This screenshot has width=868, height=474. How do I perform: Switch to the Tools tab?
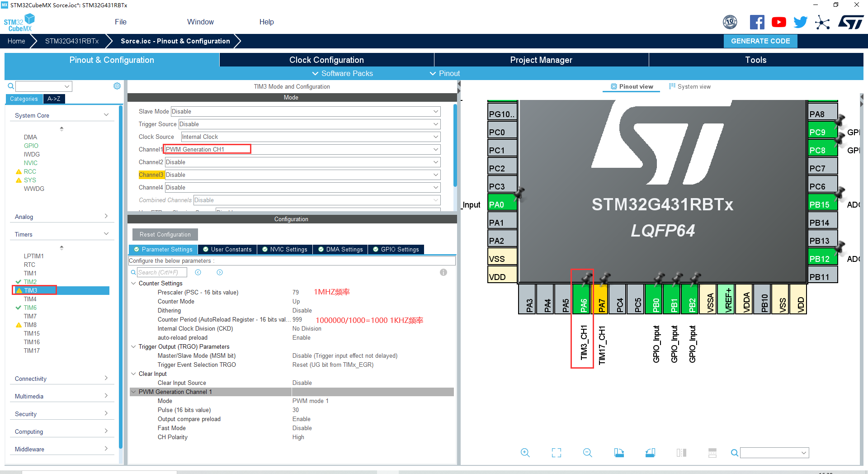click(x=756, y=60)
